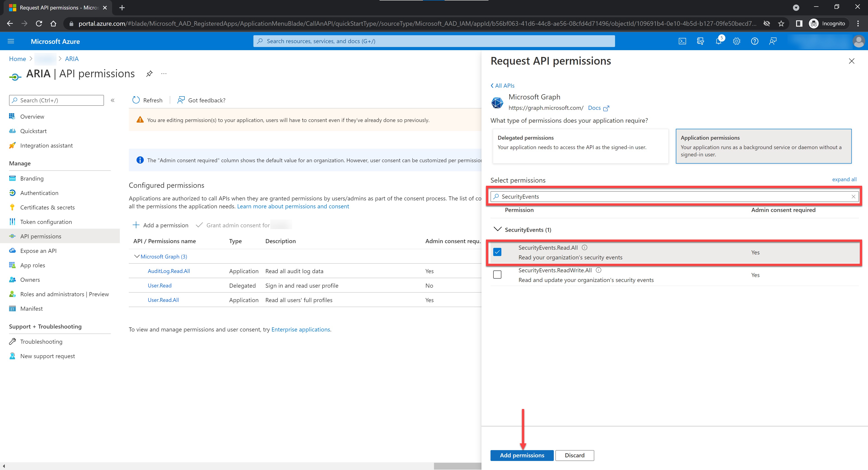Open the Manifest menu item
This screenshot has width=868, height=470.
pyautogui.click(x=31, y=308)
